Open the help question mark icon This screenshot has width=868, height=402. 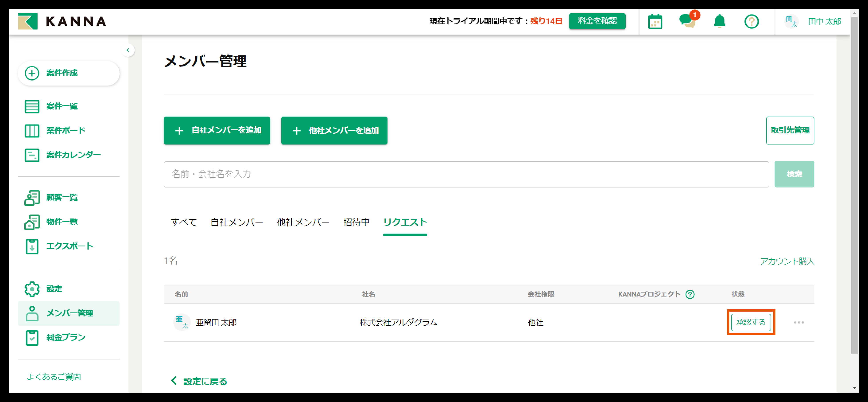[751, 21]
